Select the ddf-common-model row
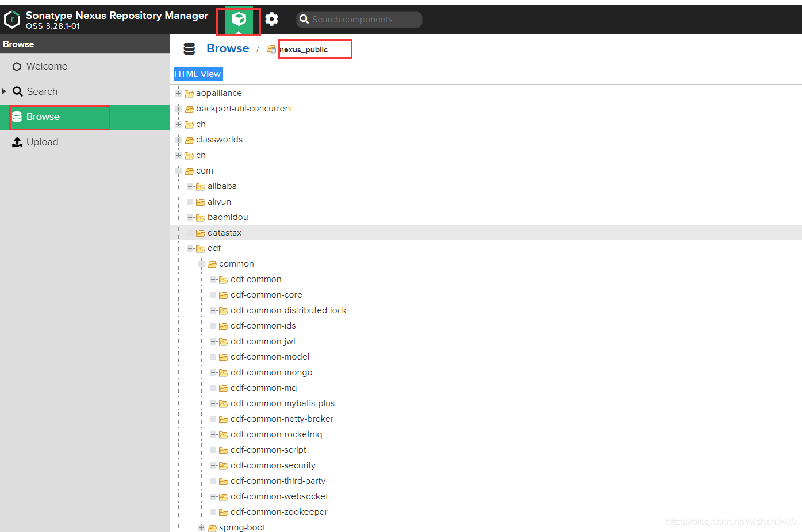 pyautogui.click(x=486, y=357)
